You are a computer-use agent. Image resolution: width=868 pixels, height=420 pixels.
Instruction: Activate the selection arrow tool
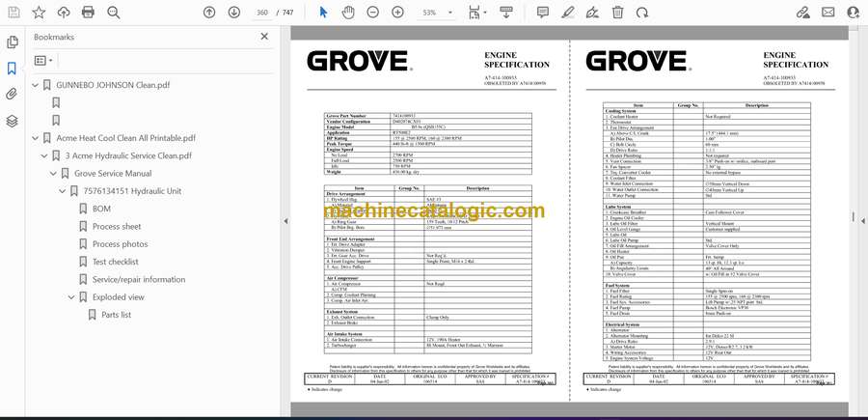click(x=323, y=13)
